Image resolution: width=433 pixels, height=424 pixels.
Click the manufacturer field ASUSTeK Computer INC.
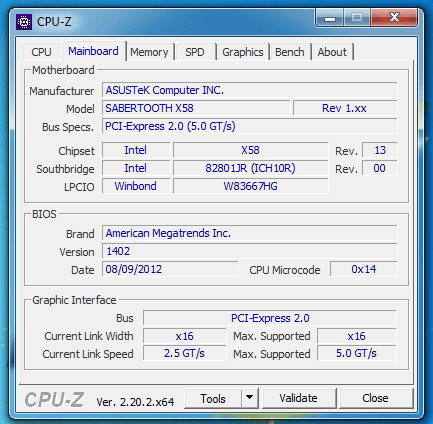click(x=249, y=90)
